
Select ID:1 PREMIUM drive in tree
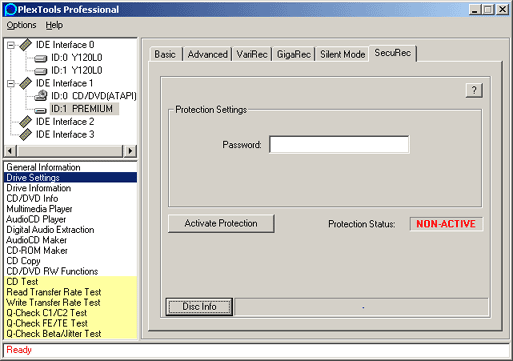84,109
